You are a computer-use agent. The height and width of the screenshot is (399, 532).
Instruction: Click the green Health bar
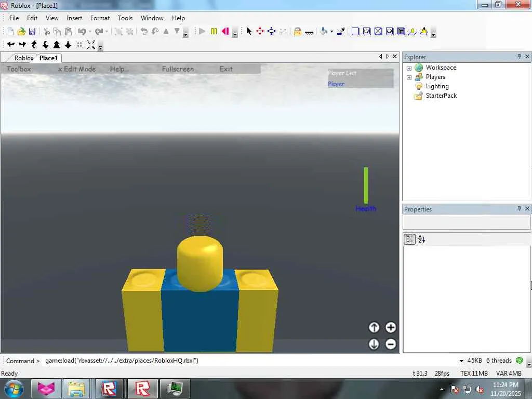[366, 185]
